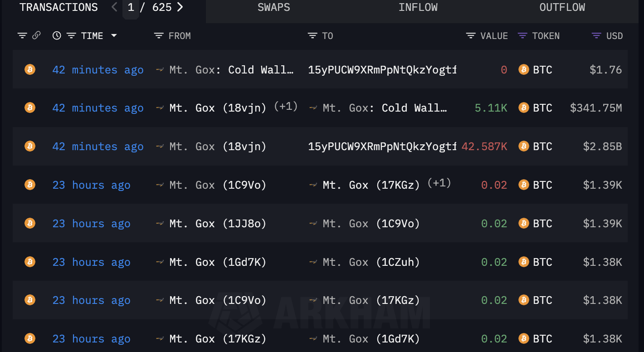Click the purple TOKEN filter icon
This screenshot has width=644, height=352.
pyautogui.click(x=522, y=36)
